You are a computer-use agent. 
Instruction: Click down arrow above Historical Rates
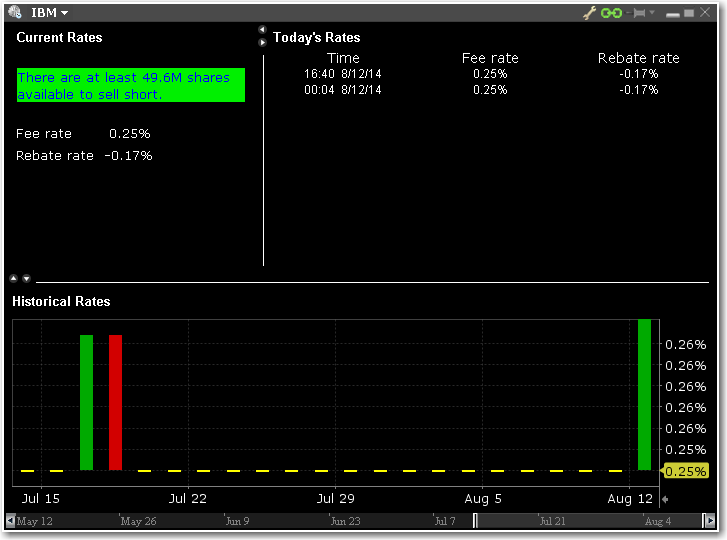[26, 278]
